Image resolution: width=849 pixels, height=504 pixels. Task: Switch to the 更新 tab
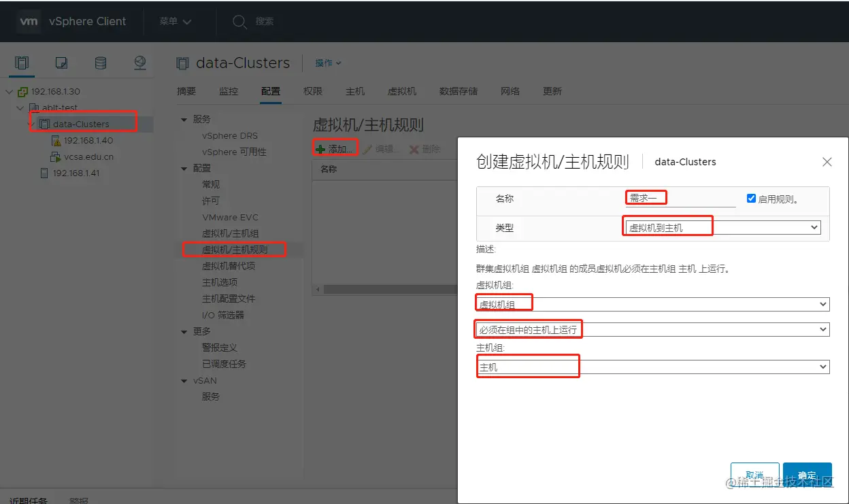pos(552,91)
